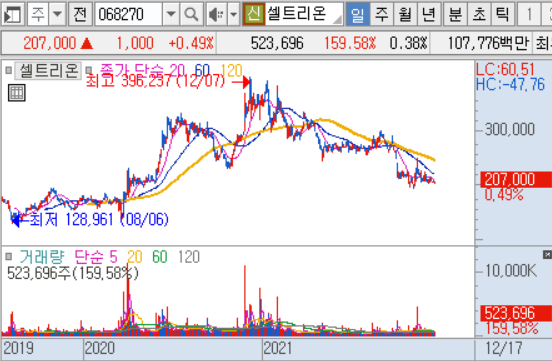Switch to the 분 minute chart tab
The width and height of the screenshot is (552, 361).
click(x=455, y=14)
